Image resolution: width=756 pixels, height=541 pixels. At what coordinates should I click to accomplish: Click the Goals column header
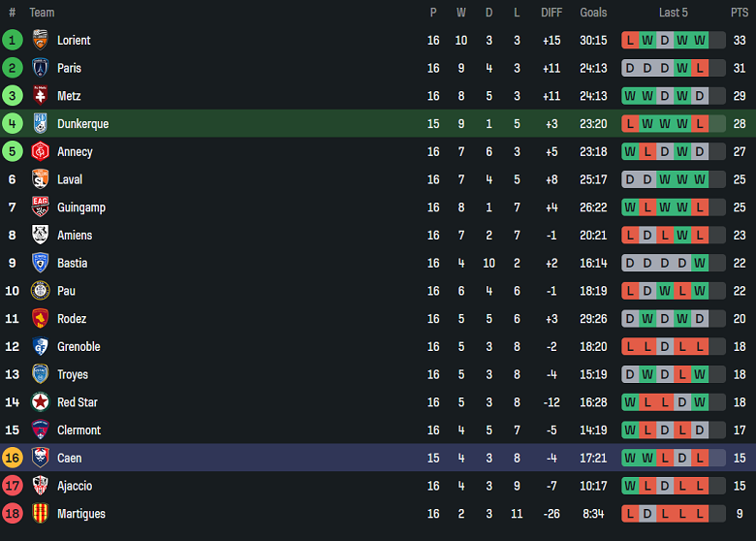(593, 13)
